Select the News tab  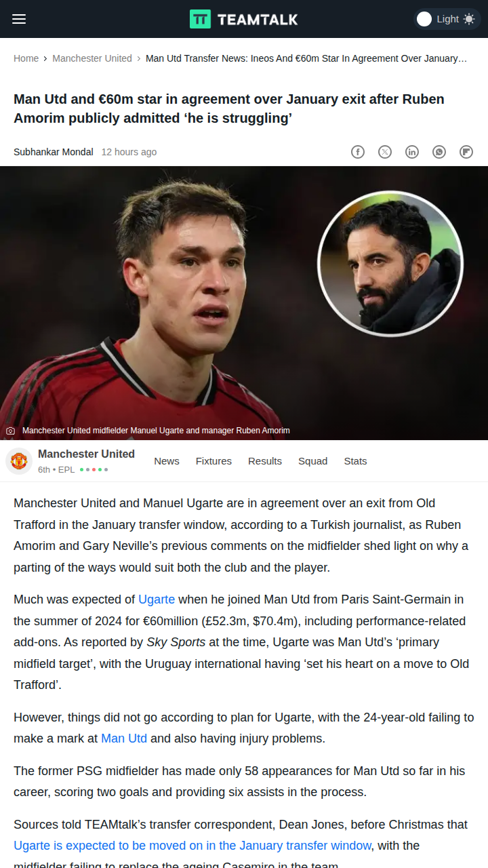[x=167, y=461]
